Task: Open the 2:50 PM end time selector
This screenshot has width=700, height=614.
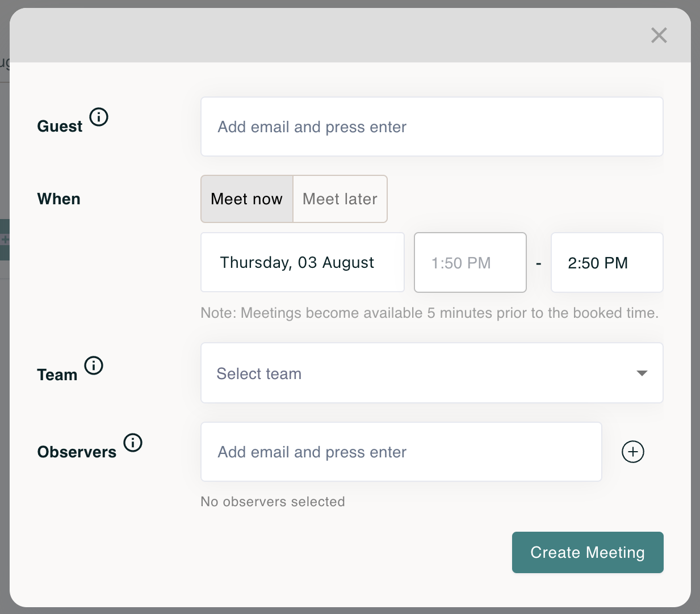Action: 606,262
